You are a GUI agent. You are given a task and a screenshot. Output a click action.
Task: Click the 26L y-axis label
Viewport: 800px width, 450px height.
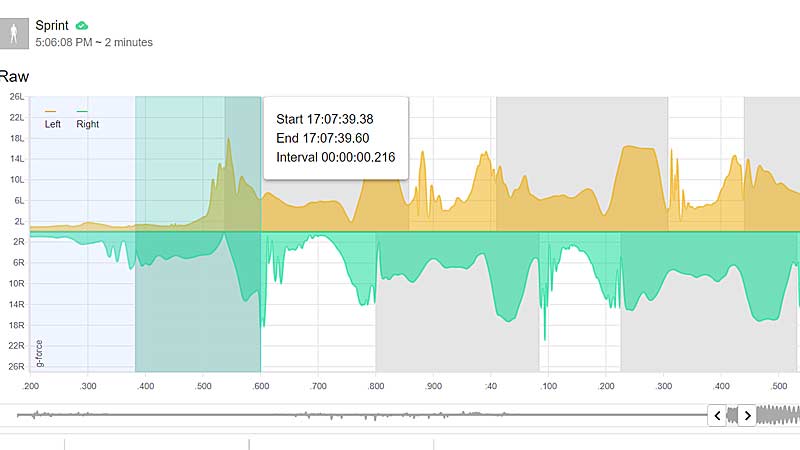pyautogui.click(x=17, y=96)
